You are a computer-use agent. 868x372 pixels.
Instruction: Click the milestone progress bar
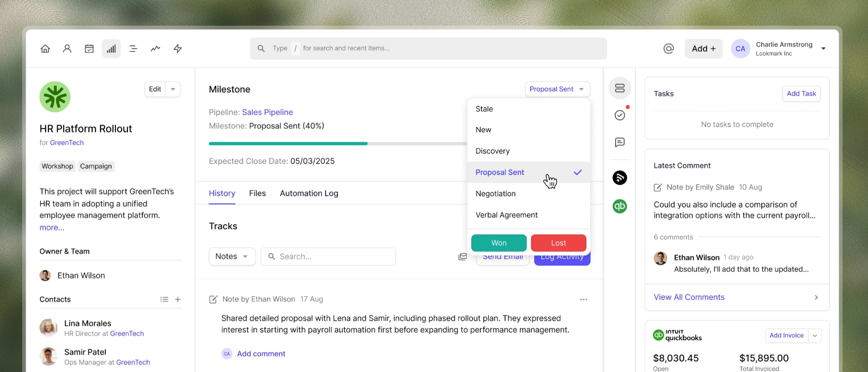tap(338, 143)
